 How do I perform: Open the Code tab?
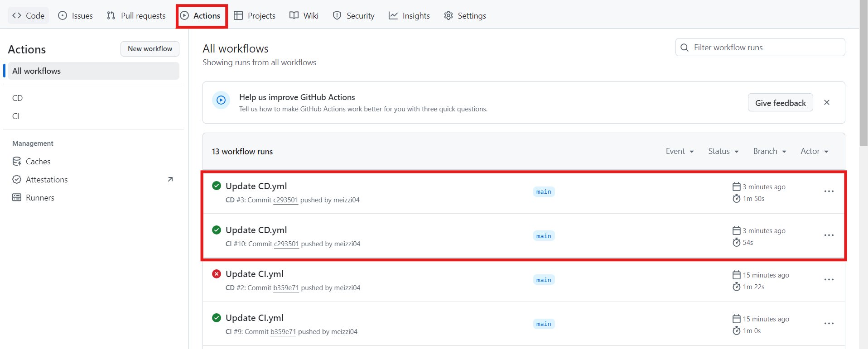(28, 15)
